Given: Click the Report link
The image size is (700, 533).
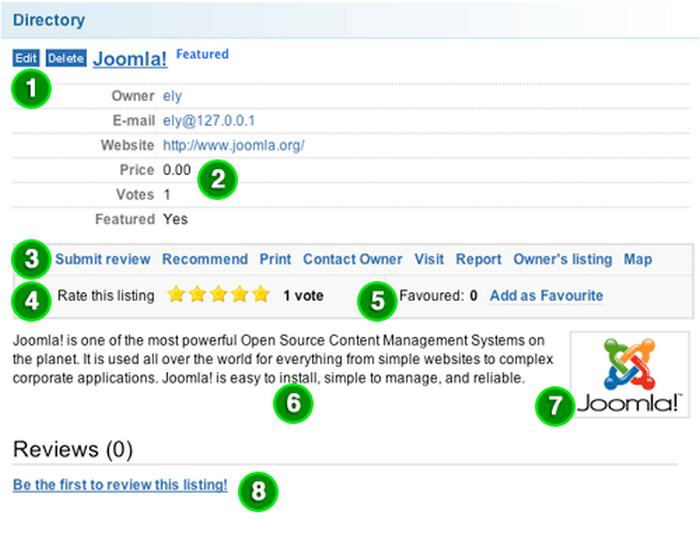Looking at the screenshot, I should 478,259.
